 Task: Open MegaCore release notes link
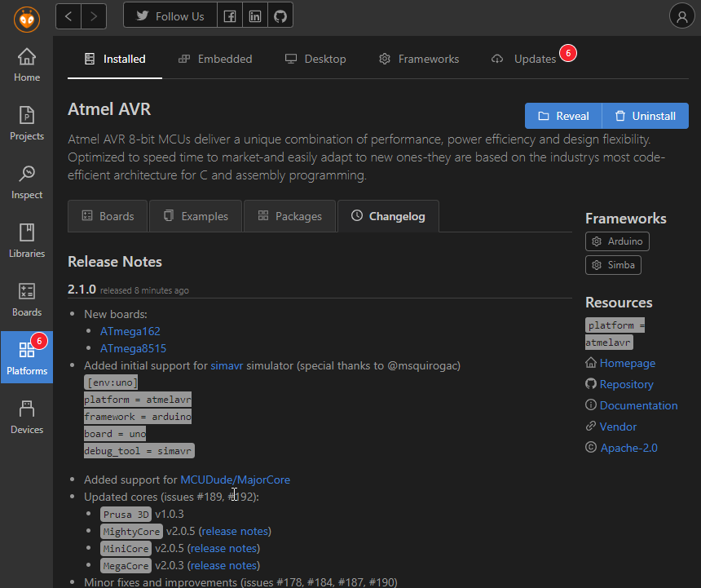pyautogui.click(x=224, y=566)
